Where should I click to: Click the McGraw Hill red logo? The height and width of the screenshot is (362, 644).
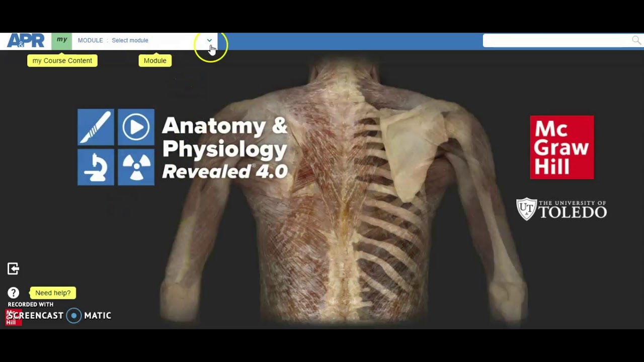[x=562, y=147]
